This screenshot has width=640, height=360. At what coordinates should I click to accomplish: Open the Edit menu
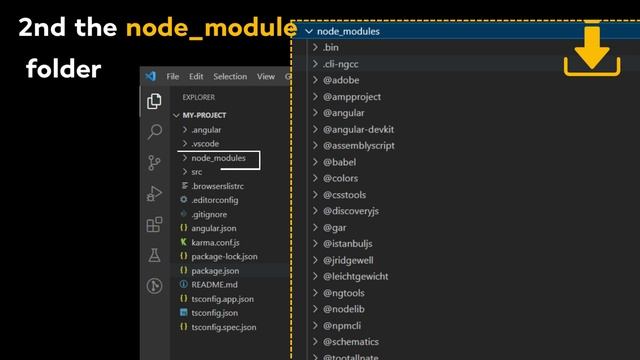(196, 76)
